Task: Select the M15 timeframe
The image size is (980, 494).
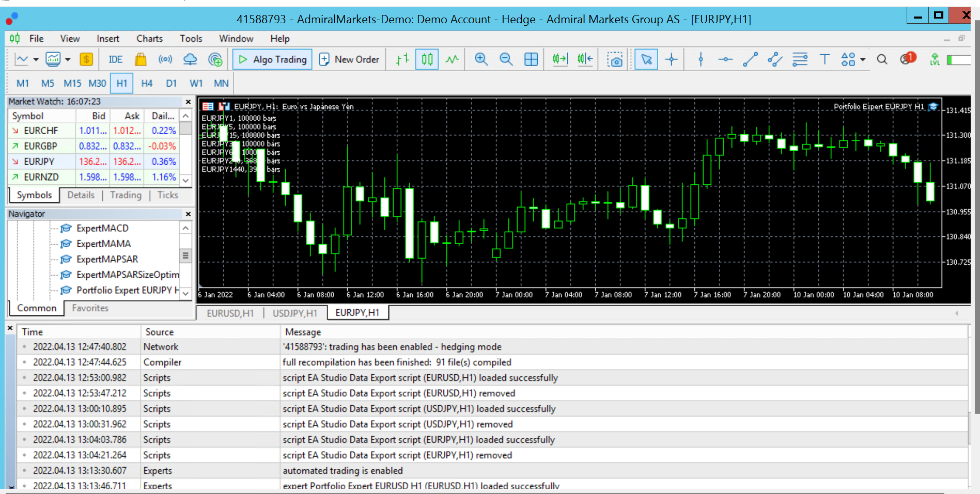Action: [x=72, y=83]
